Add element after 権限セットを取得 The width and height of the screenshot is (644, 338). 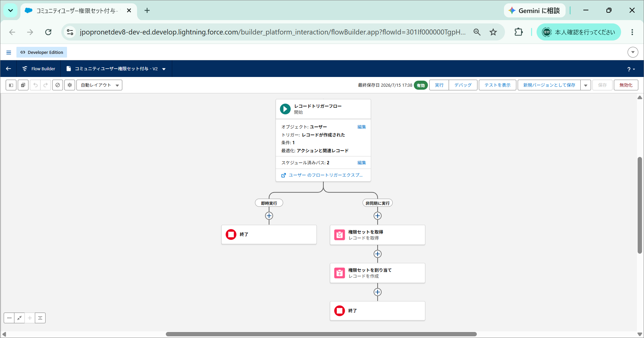click(378, 254)
